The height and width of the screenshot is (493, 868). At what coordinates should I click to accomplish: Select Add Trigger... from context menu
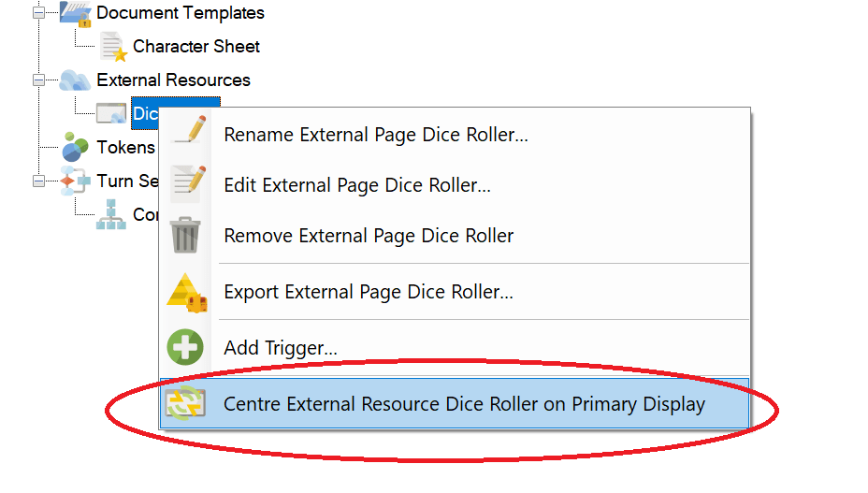tap(281, 348)
